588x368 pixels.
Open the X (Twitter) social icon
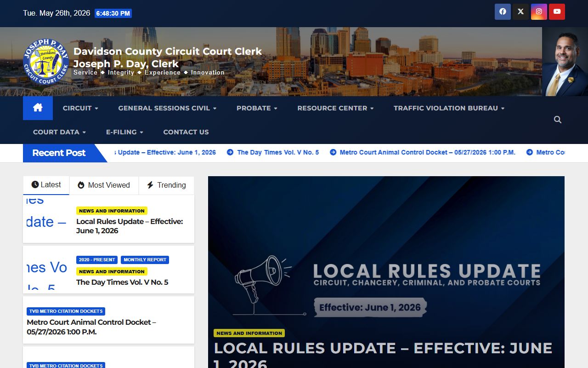coord(520,12)
